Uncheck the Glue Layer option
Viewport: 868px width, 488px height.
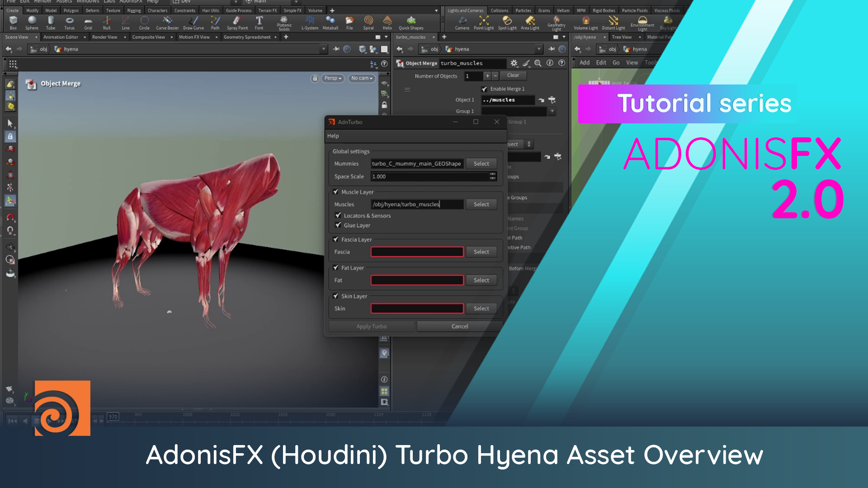click(338, 225)
